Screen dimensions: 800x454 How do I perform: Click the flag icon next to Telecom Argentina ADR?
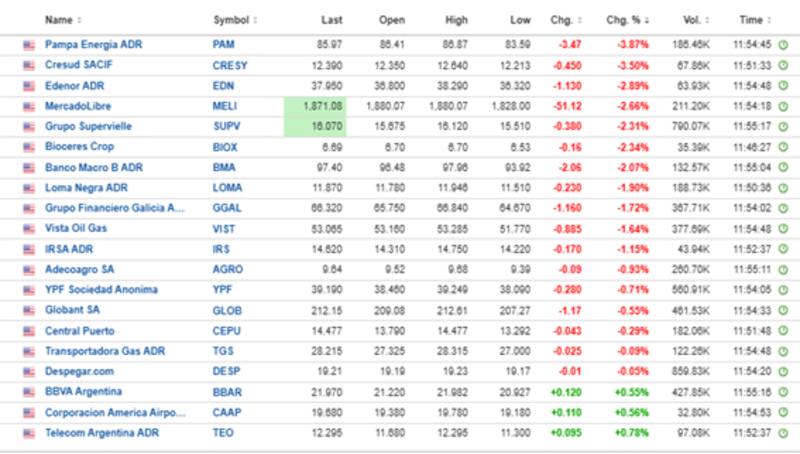[29, 432]
